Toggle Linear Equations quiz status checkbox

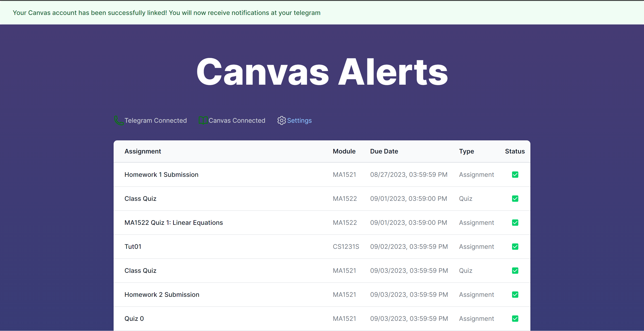tap(515, 223)
